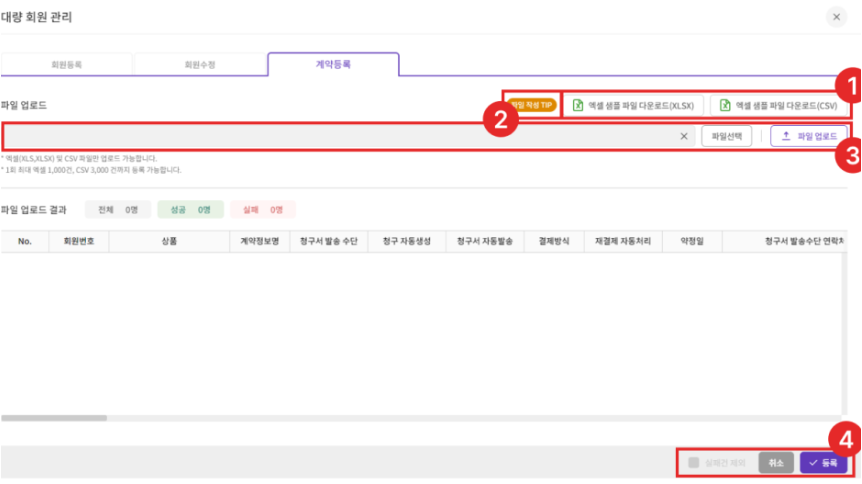The width and height of the screenshot is (862, 484).
Task: Click the 취소 button
Action: point(776,463)
